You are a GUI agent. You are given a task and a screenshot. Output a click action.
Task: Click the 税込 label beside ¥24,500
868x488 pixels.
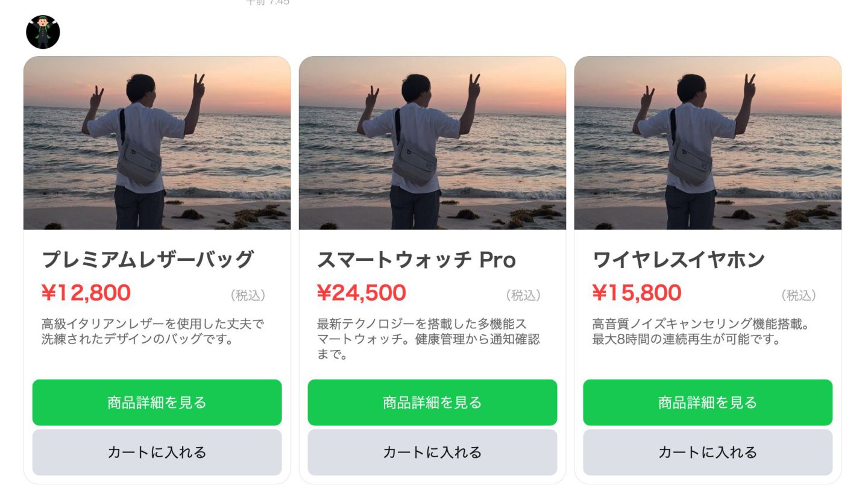pos(523,295)
